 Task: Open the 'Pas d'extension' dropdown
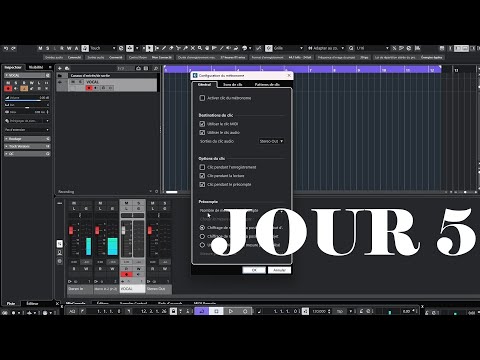(27, 130)
